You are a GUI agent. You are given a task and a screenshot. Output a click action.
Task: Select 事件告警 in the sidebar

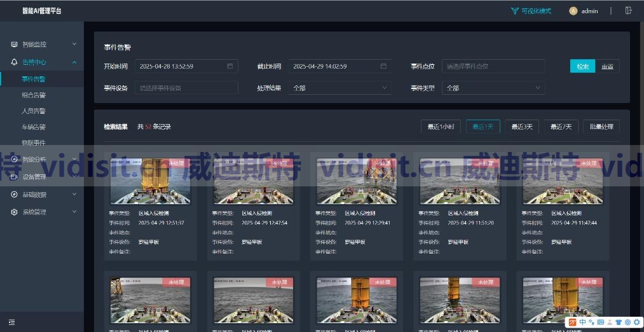click(34, 79)
